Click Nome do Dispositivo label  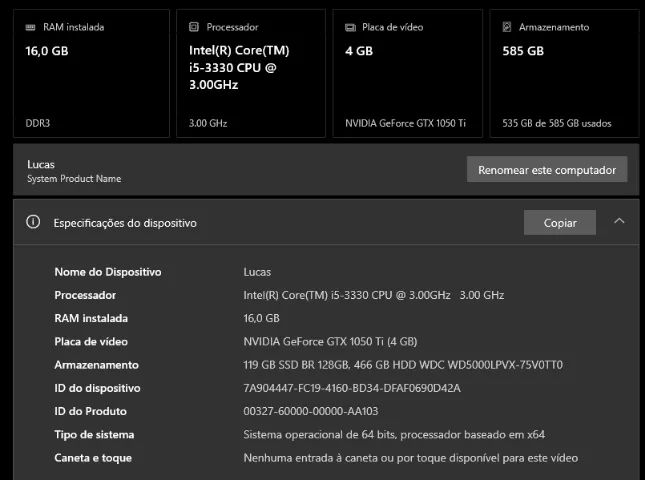point(108,272)
